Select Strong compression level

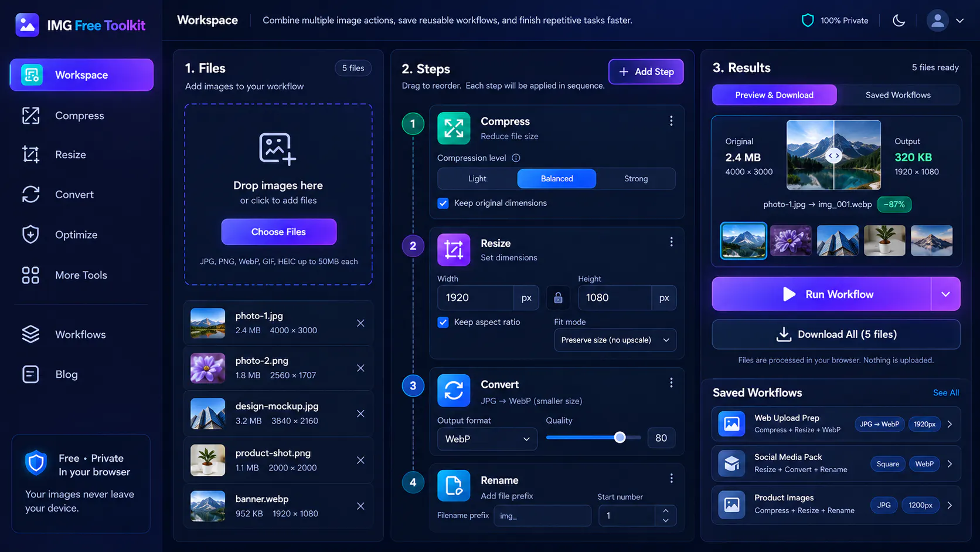tap(636, 179)
